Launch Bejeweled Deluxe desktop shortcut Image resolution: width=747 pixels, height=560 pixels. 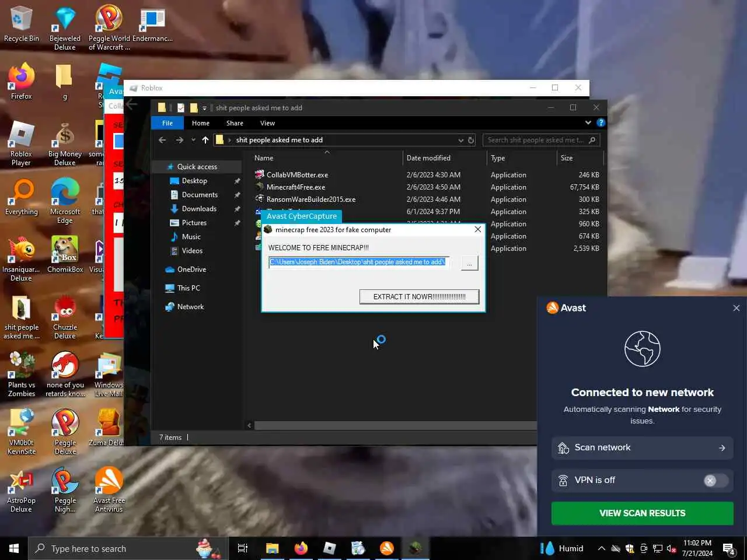click(65, 28)
